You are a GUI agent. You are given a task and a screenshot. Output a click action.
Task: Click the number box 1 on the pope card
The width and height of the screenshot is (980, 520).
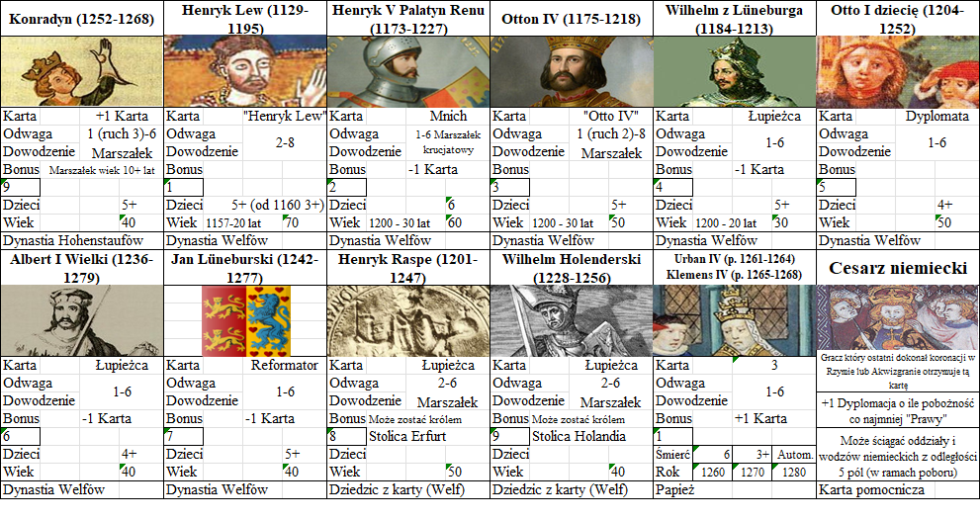pyautogui.click(x=673, y=436)
